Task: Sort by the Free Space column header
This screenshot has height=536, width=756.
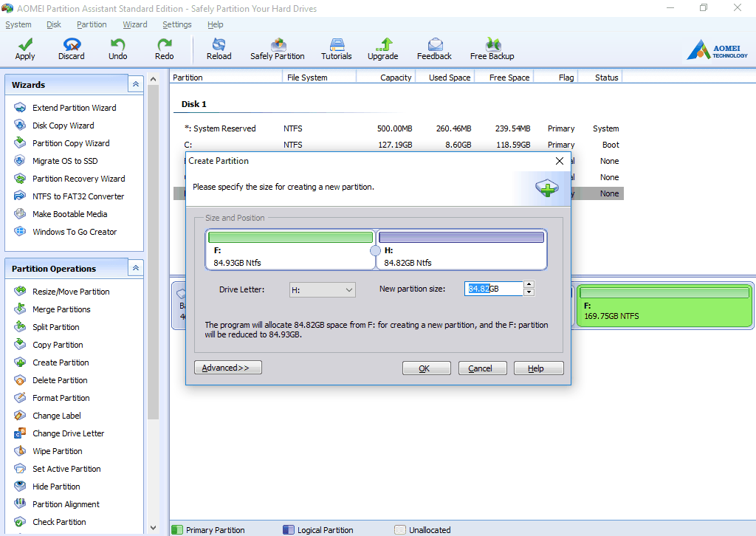Action: pos(504,78)
